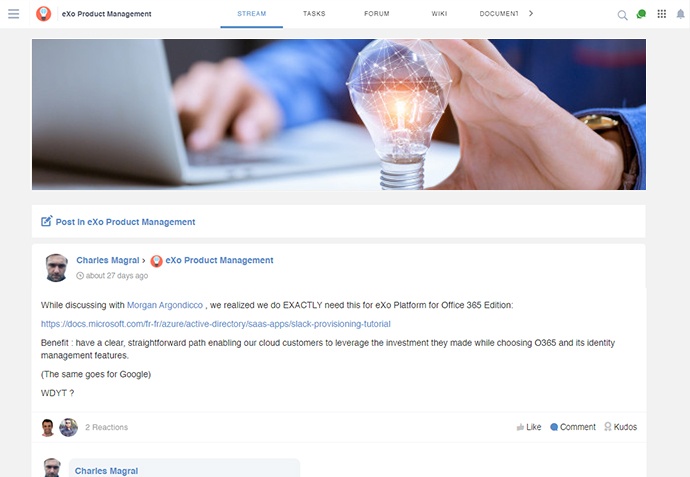The width and height of the screenshot is (690, 477).
Task: Switch to the Tasks tab
Action: (x=314, y=14)
